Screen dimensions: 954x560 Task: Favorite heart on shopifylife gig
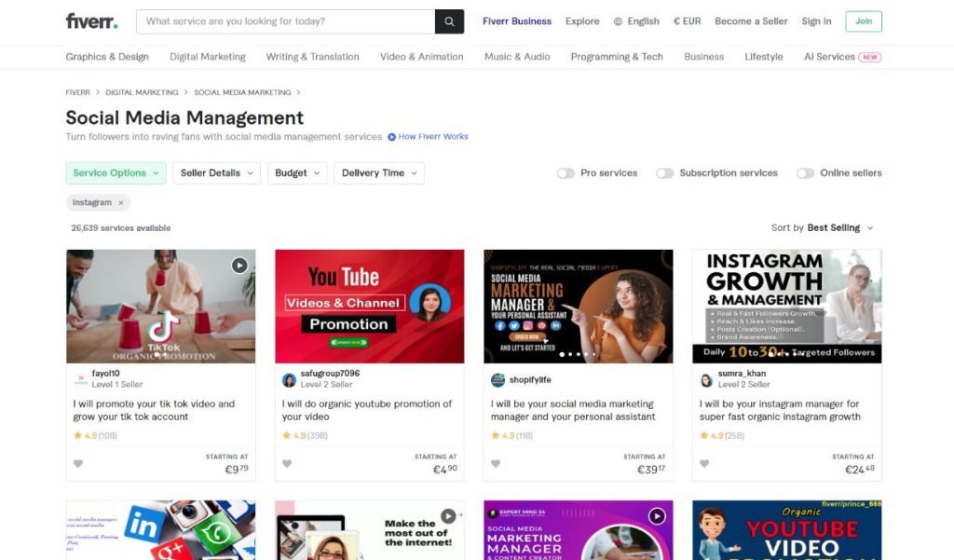coord(496,464)
